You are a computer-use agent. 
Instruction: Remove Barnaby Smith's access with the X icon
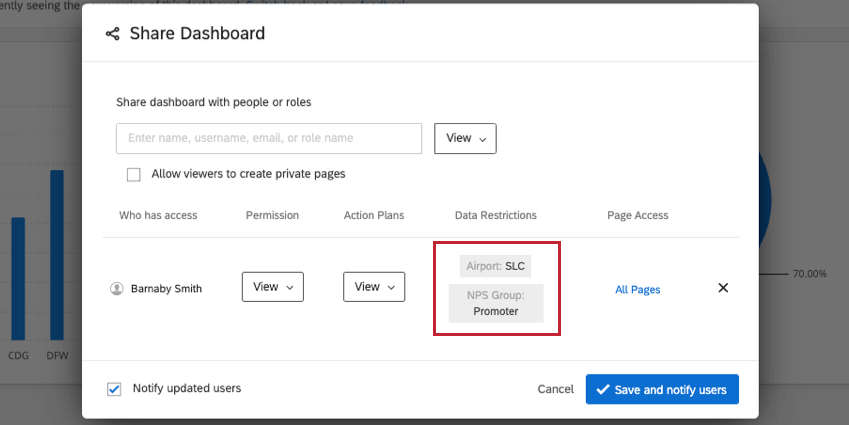(723, 288)
